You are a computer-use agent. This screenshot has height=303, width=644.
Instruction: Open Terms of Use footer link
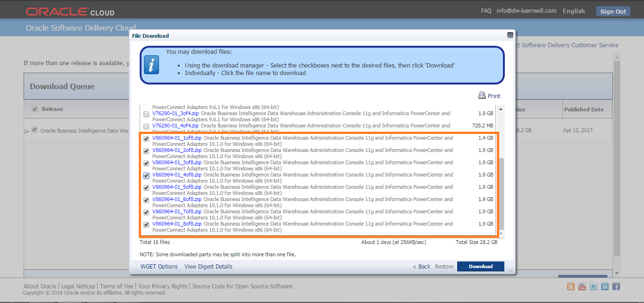pos(117,286)
